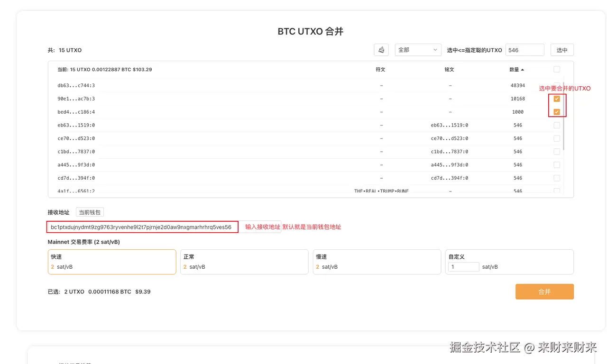Uncheck the bed4...c186:4 UTXO checkbox
This screenshot has width=607, height=364.
click(556, 112)
